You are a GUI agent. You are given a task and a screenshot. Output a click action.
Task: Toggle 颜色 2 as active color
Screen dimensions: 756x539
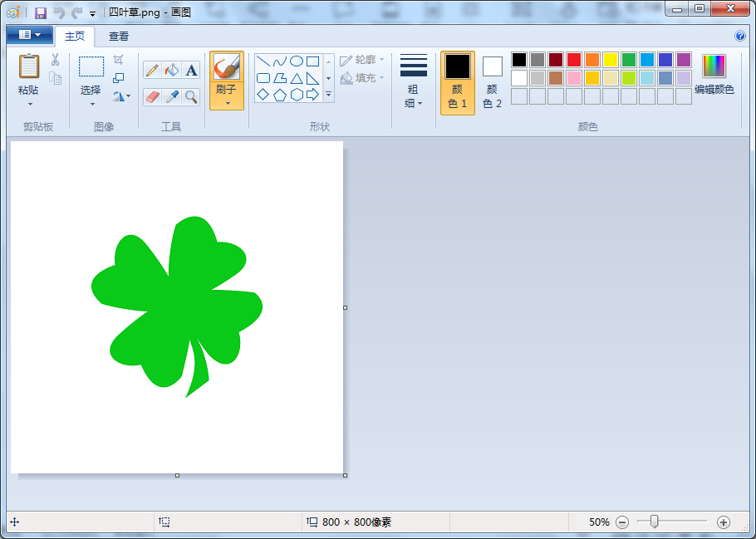pos(493,83)
